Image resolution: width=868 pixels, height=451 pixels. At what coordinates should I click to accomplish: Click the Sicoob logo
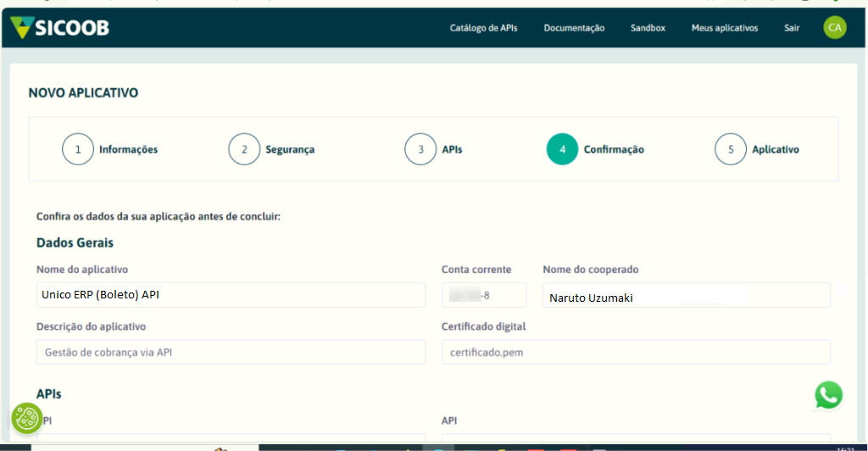coord(60,28)
